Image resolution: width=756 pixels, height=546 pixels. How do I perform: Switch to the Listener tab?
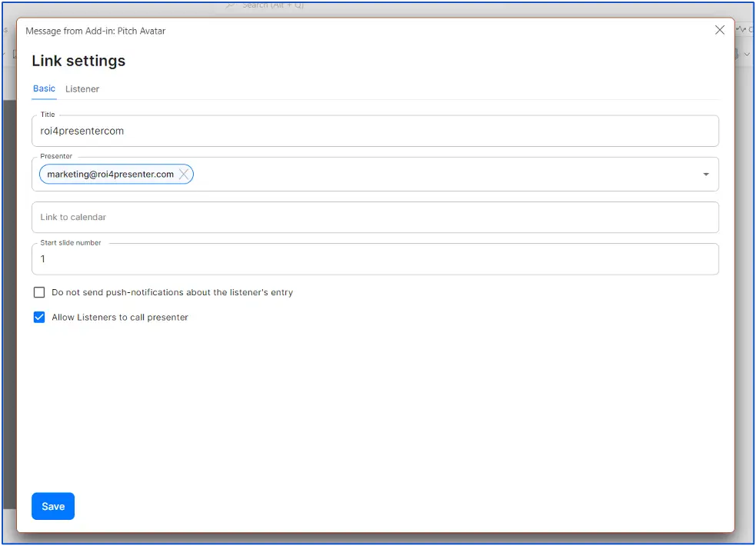(x=82, y=89)
